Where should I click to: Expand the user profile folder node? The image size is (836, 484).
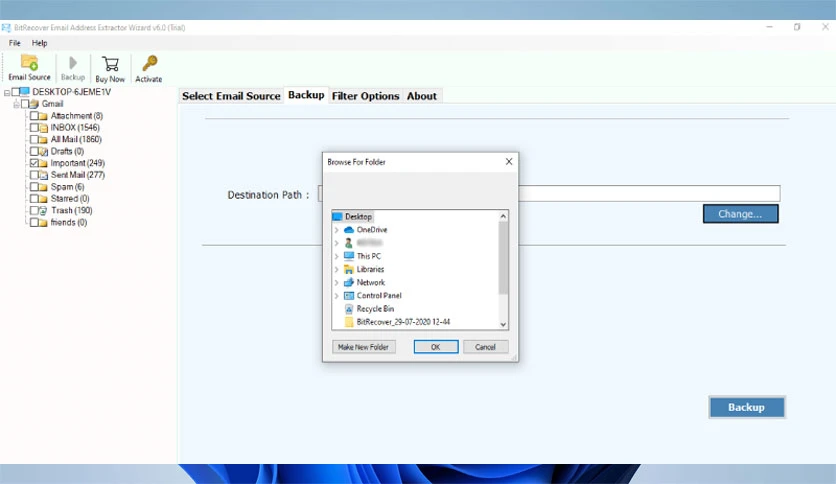(336, 243)
